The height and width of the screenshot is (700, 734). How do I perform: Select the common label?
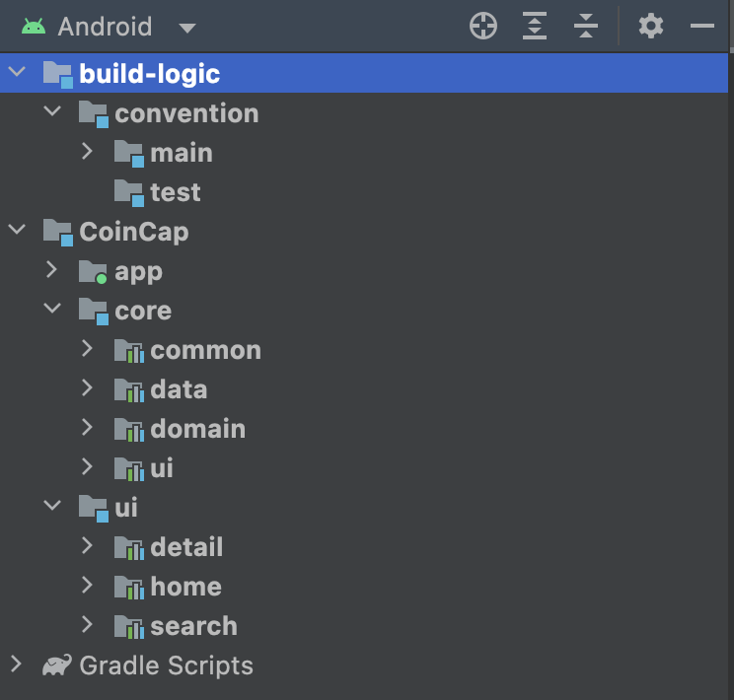[206, 350]
